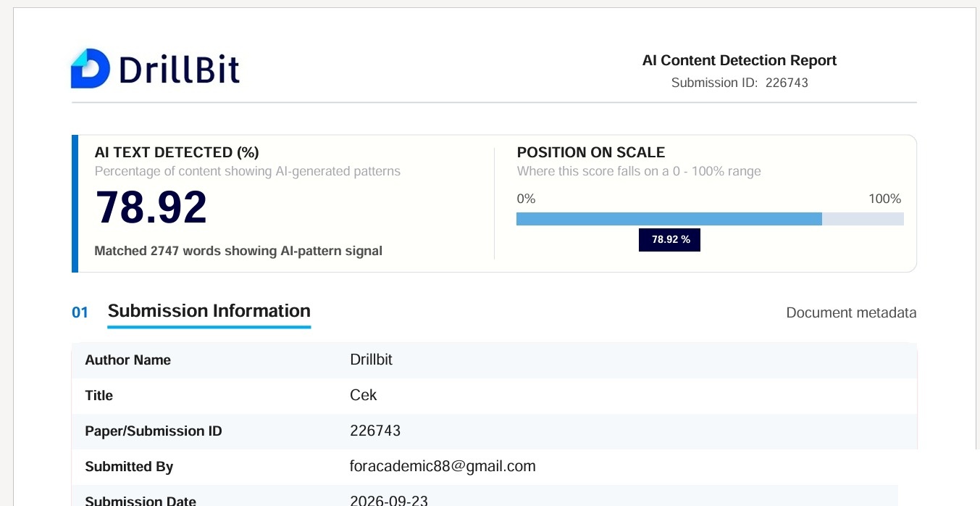Click the 'Submitted By' row label
Viewport: 980px width, 506px height.
pos(129,467)
